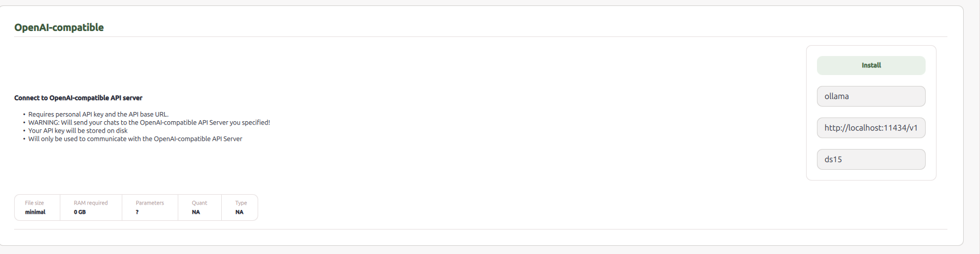This screenshot has height=254, width=980.
Task: Click the Parameters label
Action: [x=149, y=203]
